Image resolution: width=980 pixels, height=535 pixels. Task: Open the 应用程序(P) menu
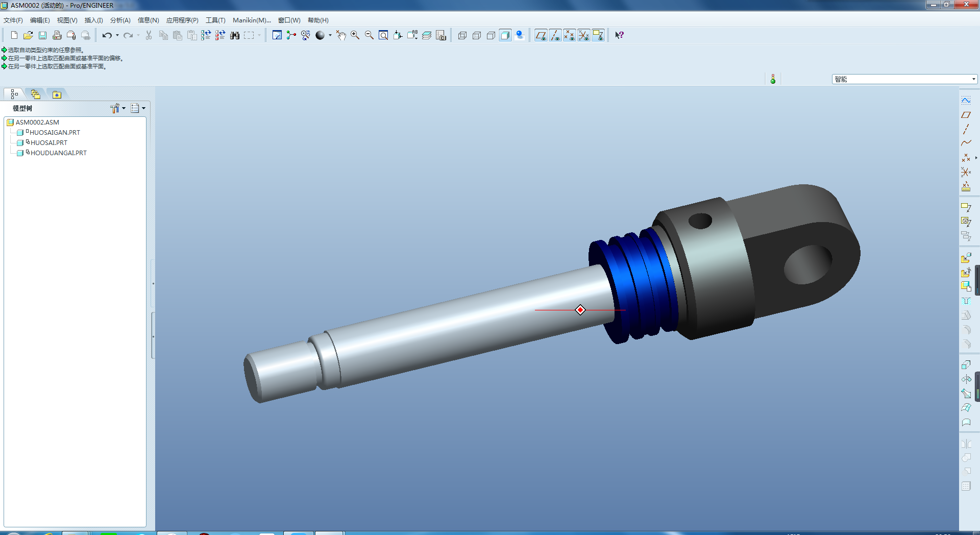point(182,20)
